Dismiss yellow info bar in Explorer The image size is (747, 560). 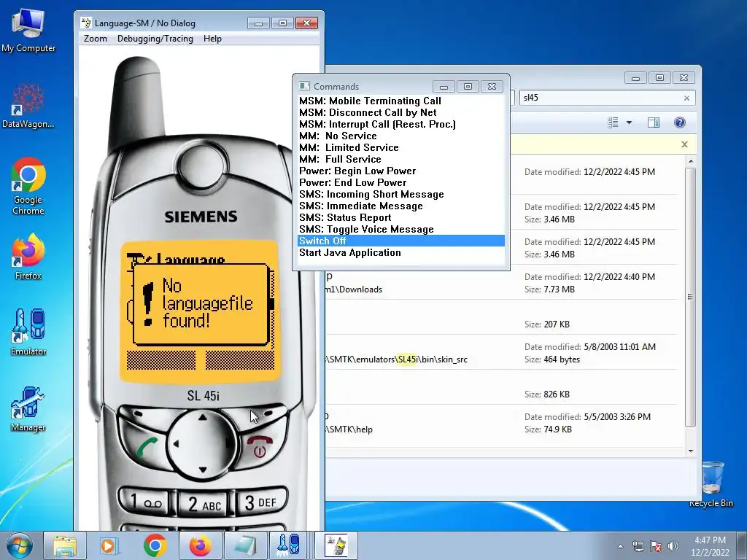coord(684,144)
